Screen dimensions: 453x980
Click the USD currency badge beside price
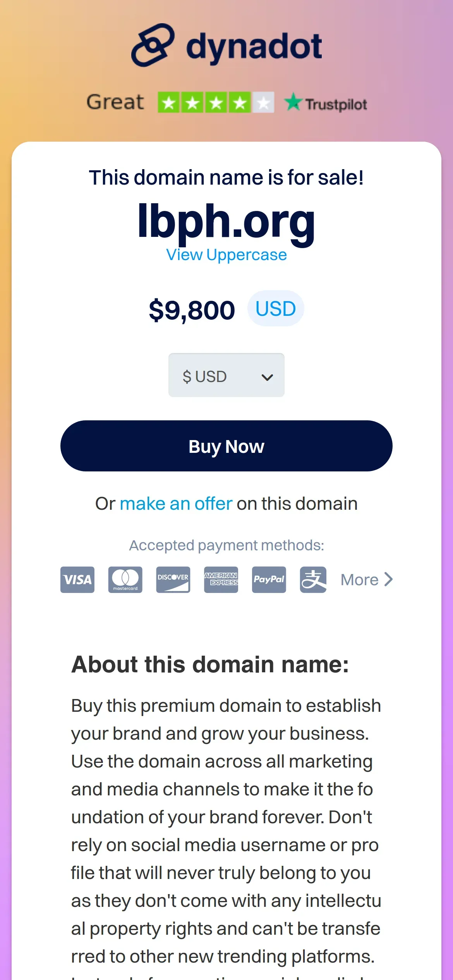tap(276, 308)
